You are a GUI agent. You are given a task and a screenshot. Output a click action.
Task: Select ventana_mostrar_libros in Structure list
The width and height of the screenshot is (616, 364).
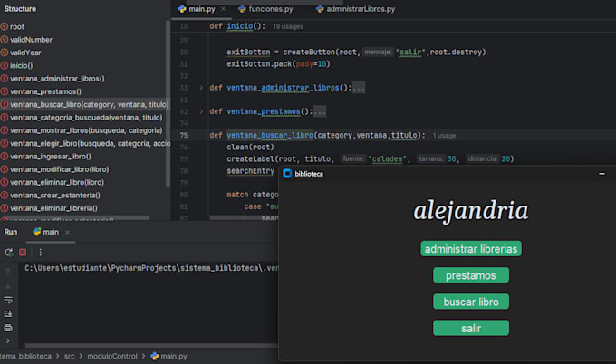[86, 130]
